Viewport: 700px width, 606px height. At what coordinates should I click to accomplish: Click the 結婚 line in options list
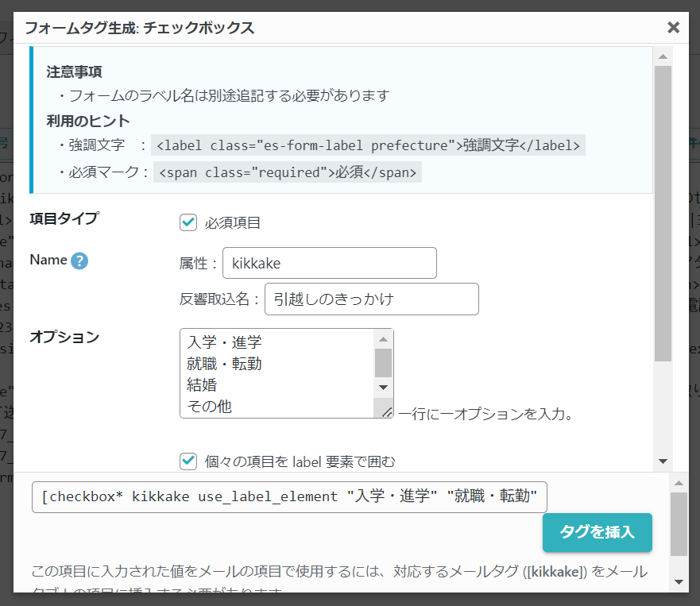203,384
